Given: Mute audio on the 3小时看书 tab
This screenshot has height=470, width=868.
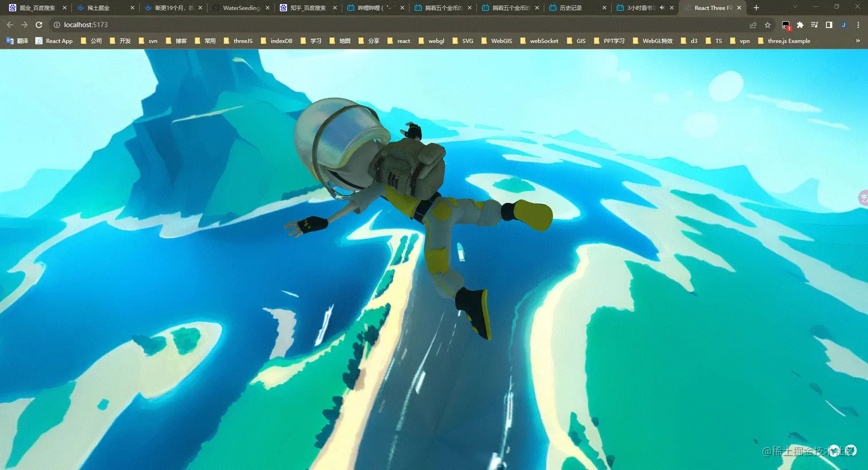Looking at the screenshot, I should [662, 8].
